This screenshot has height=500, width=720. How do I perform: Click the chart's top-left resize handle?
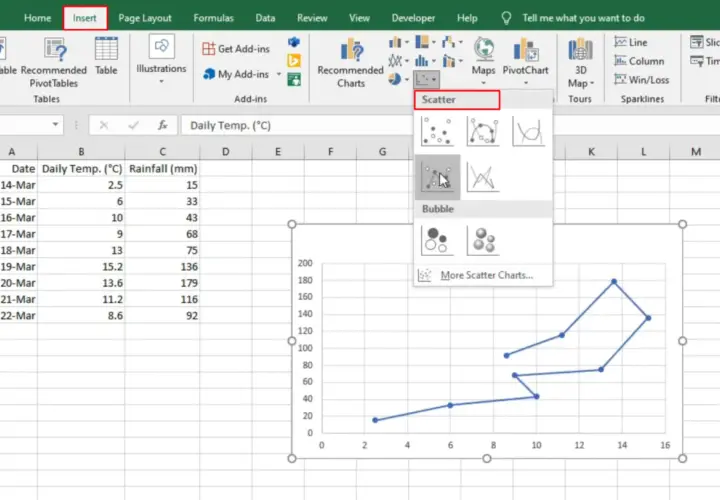[x=292, y=224]
